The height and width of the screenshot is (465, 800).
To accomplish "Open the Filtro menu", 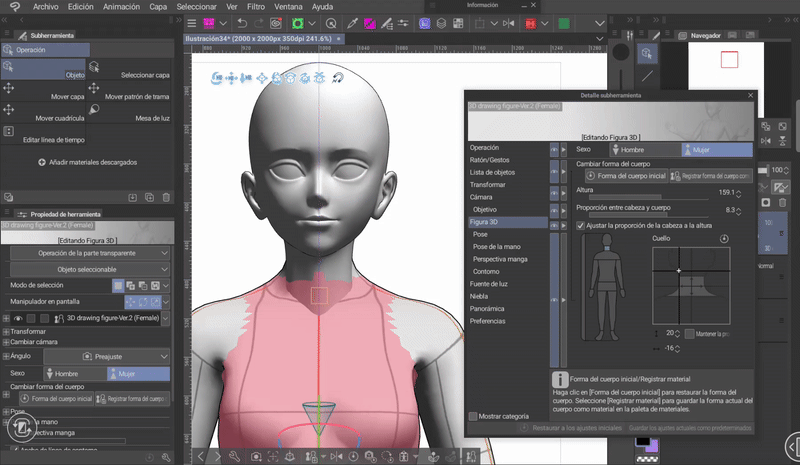I will (256, 6).
